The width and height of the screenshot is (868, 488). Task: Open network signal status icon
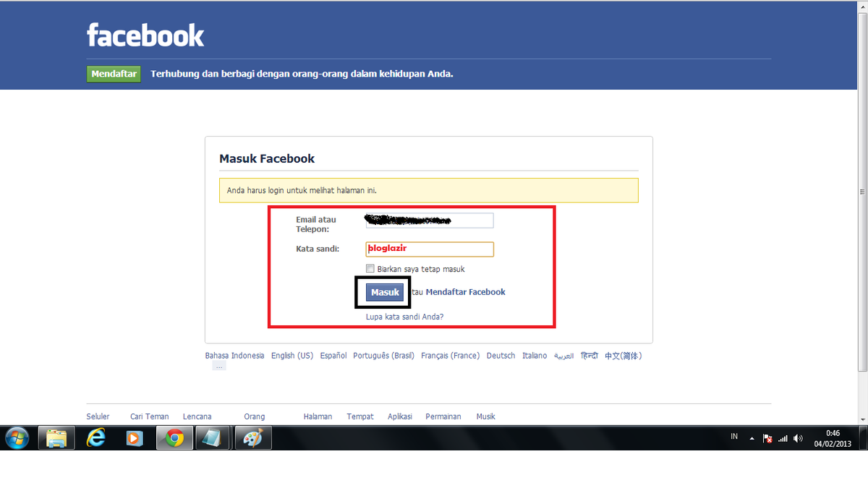[x=783, y=438]
